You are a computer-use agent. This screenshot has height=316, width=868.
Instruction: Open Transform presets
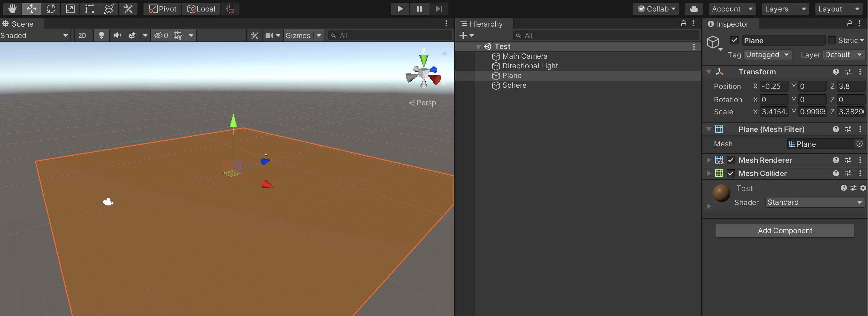point(848,72)
